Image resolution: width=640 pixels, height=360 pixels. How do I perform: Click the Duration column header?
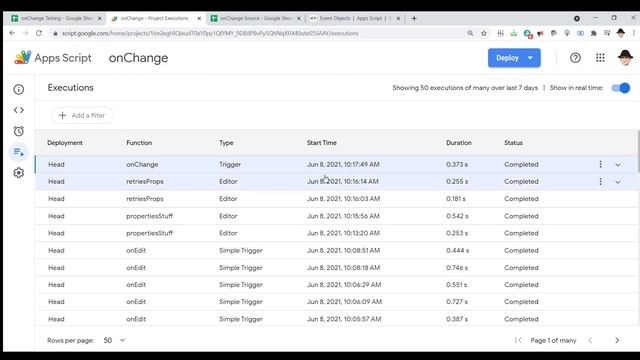(459, 143)
